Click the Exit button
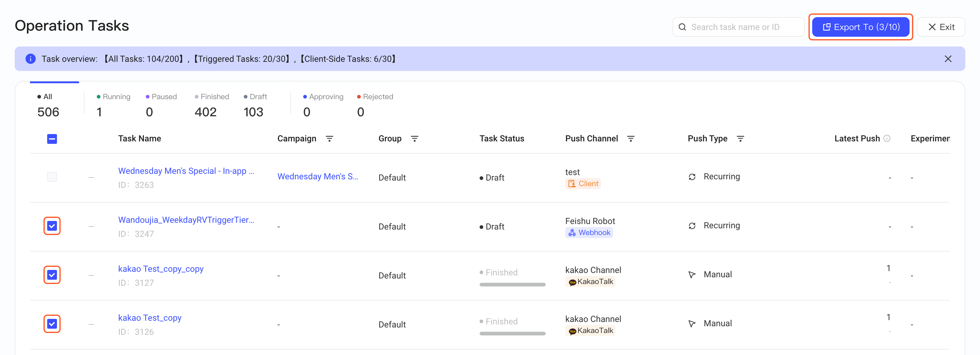Viewport: 980px width, 355px height. [x=941, y=27]
